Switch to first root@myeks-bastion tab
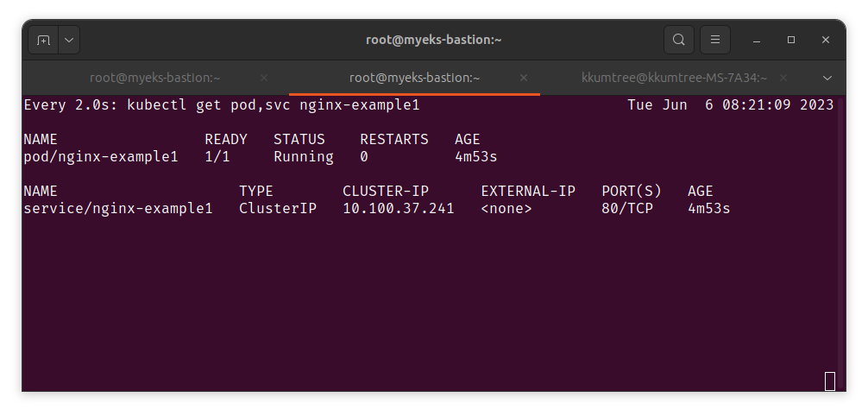This screenshot has width=868, height=416. click(x=155, y=78)
